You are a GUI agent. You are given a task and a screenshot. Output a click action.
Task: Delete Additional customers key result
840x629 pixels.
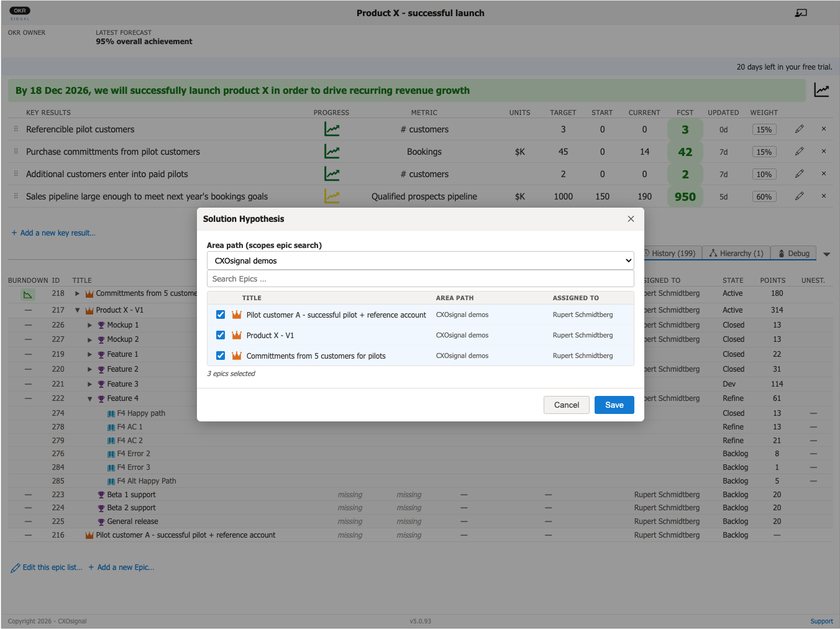824,174
